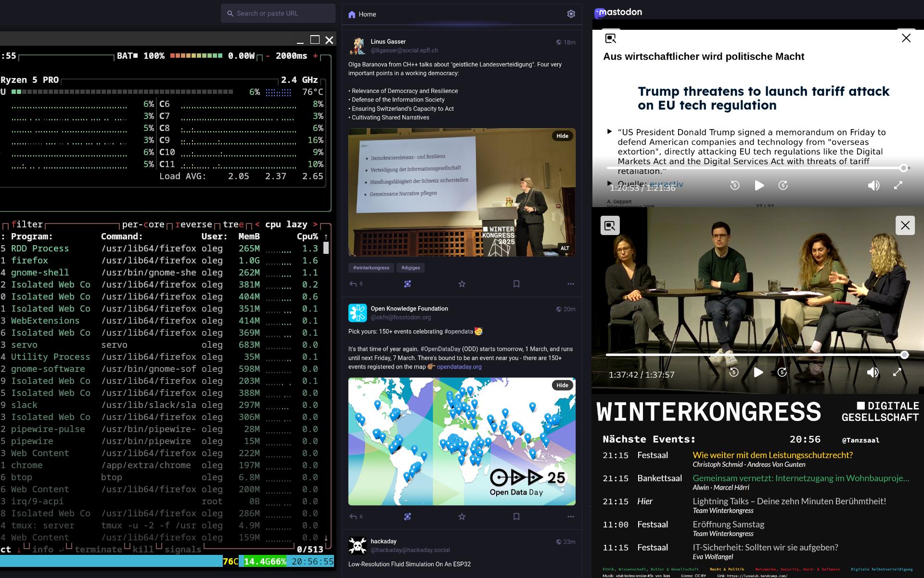Viewport: 924px width, 578px height.
Task: Click the #winterkongress hashtag button
Action: click(x=371, y=268)
